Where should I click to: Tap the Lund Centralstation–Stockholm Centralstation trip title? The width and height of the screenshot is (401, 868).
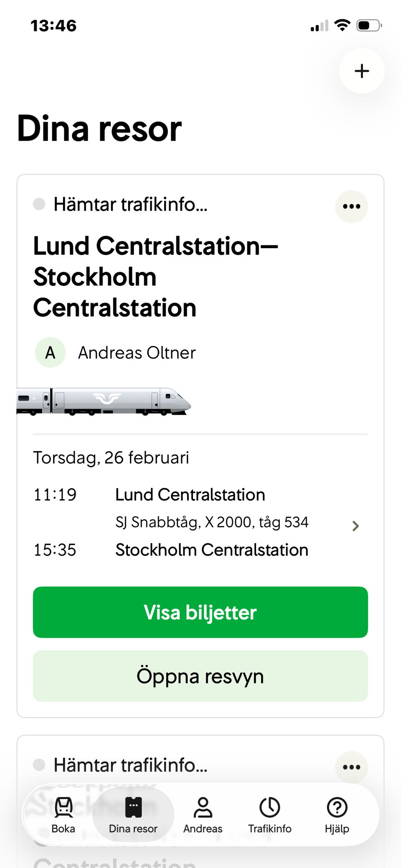(x=155, y=277)
